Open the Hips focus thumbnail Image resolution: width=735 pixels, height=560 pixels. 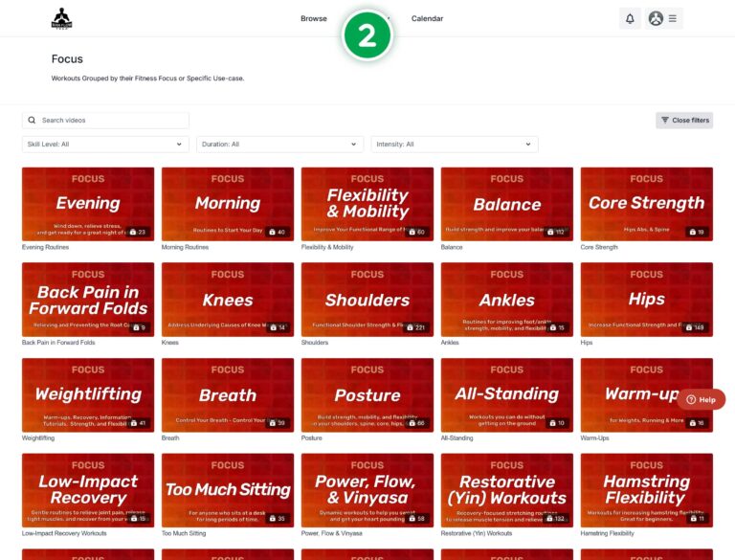click(x=646, y=300)
